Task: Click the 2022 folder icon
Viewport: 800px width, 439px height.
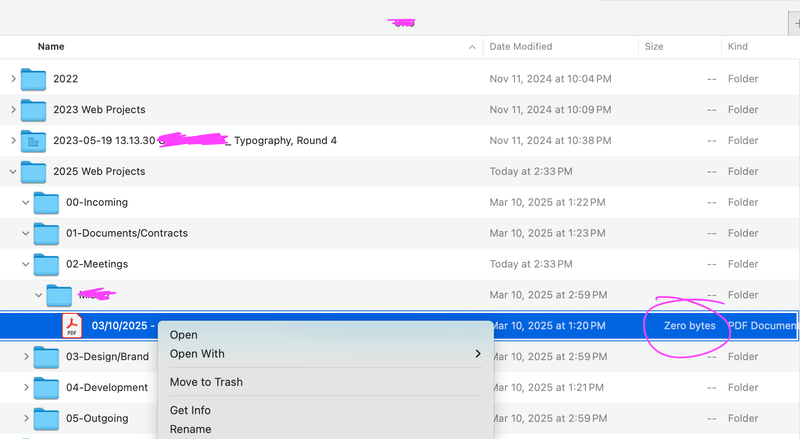Action: (x=34, y=79)
